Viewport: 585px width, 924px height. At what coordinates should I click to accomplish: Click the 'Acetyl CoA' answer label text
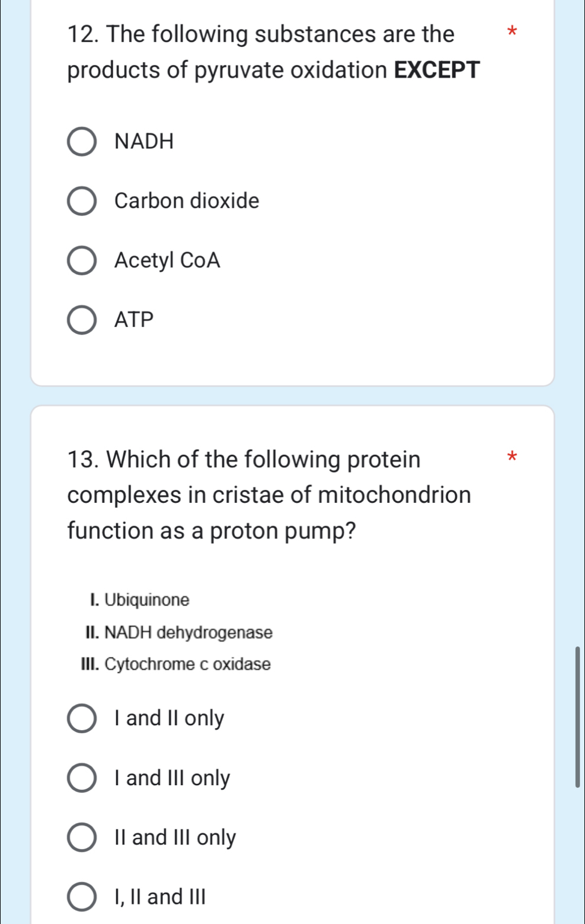(167, 260)
